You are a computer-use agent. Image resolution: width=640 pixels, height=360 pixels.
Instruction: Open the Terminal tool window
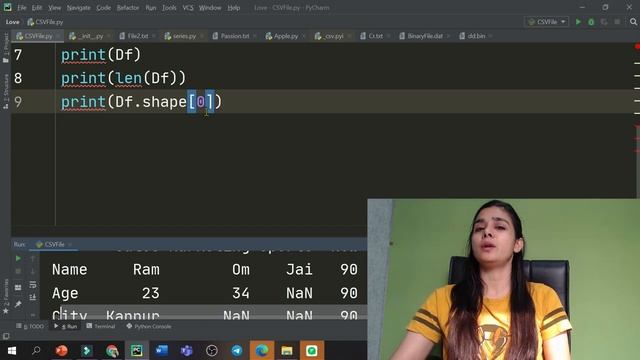101,327
